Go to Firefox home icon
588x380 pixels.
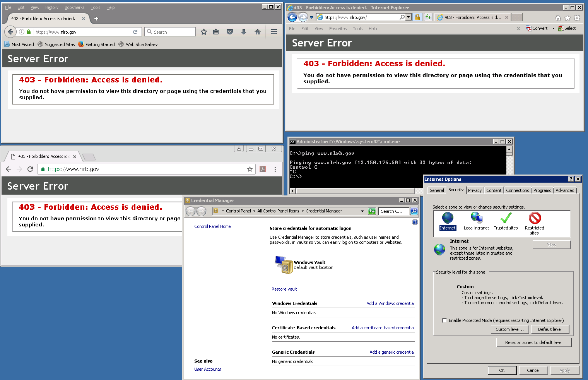[x=258, y=32]
